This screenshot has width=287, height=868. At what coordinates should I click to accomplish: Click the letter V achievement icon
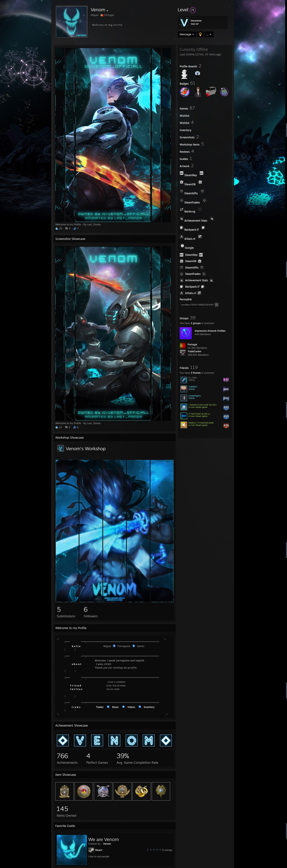pos(80,740)
